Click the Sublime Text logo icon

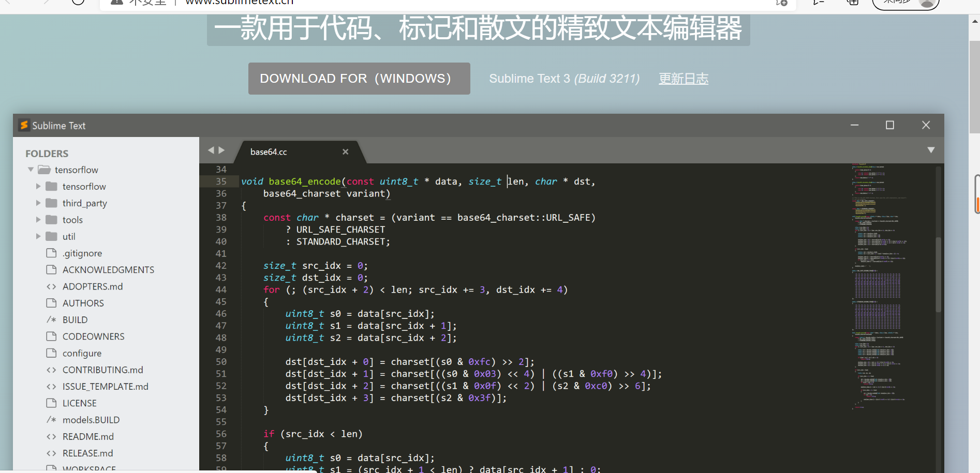[24, 125]
